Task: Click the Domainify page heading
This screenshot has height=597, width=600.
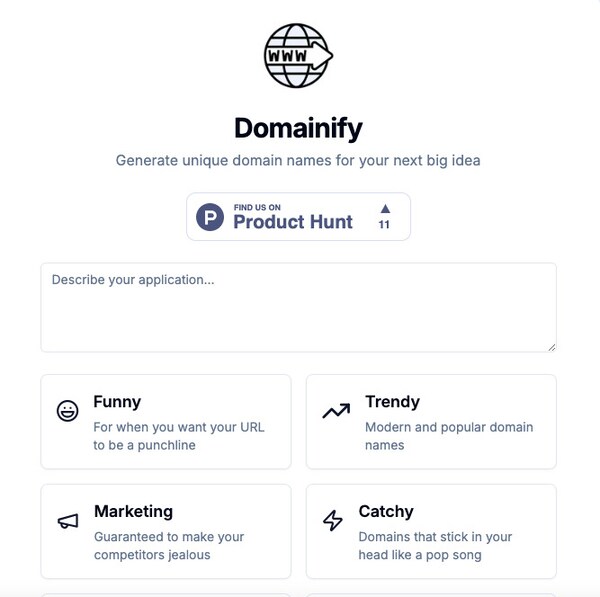Action: [x=298, y=128]
